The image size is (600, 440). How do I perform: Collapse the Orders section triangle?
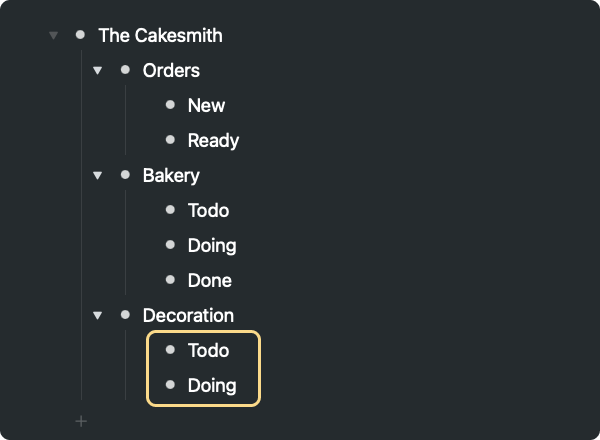click(97, 71)
